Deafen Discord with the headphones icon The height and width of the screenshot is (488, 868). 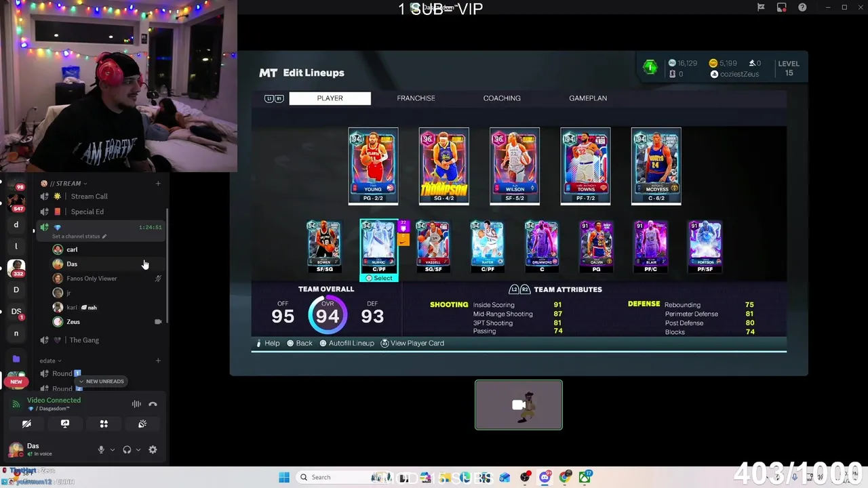point(127,449)
